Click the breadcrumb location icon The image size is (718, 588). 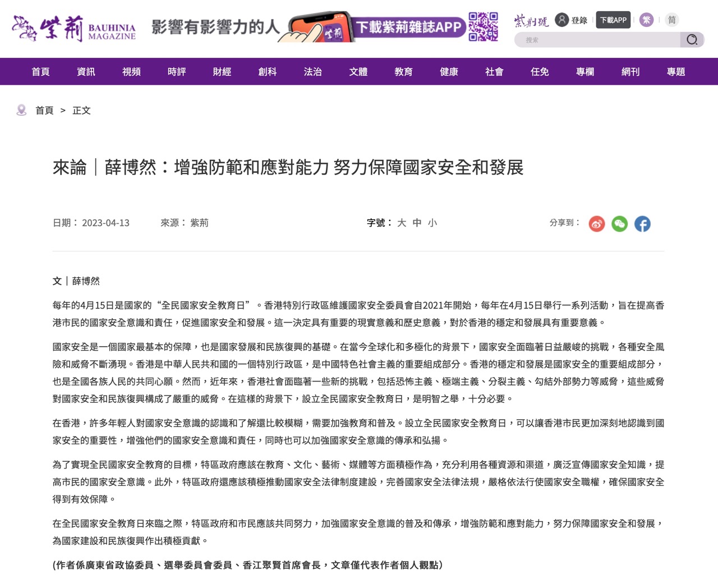(21, 110)
